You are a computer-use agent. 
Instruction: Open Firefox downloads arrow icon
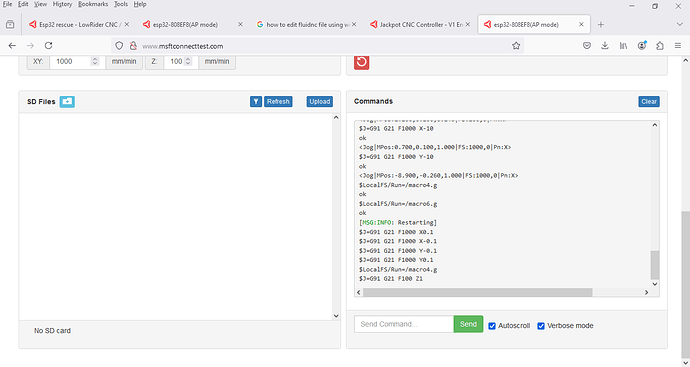click(x=605, y=46)
